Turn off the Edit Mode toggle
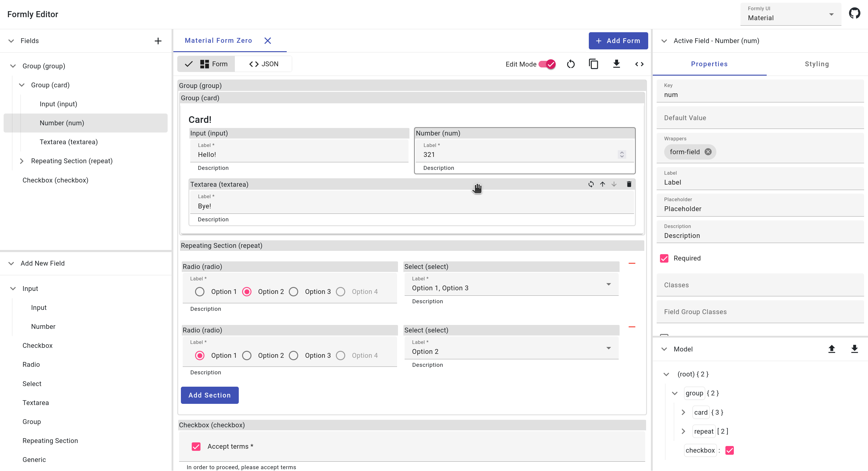868x471 pixels. (x=547, y=64)
